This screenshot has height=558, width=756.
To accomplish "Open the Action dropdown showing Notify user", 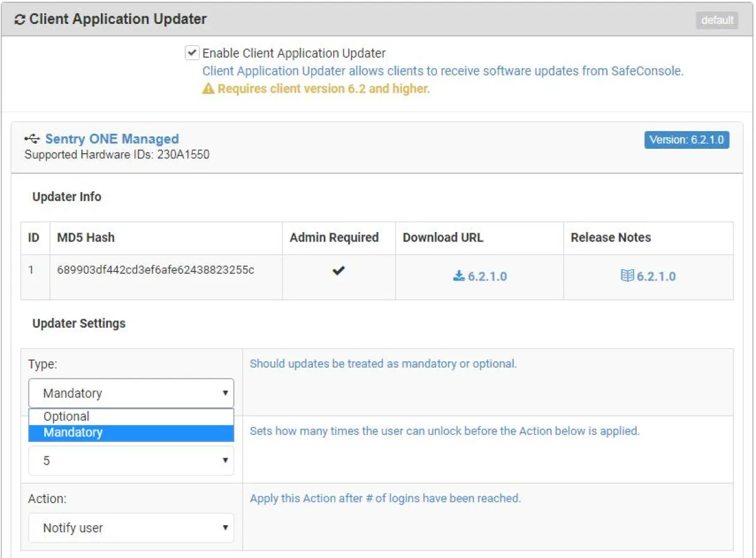I will coord(130,528).
